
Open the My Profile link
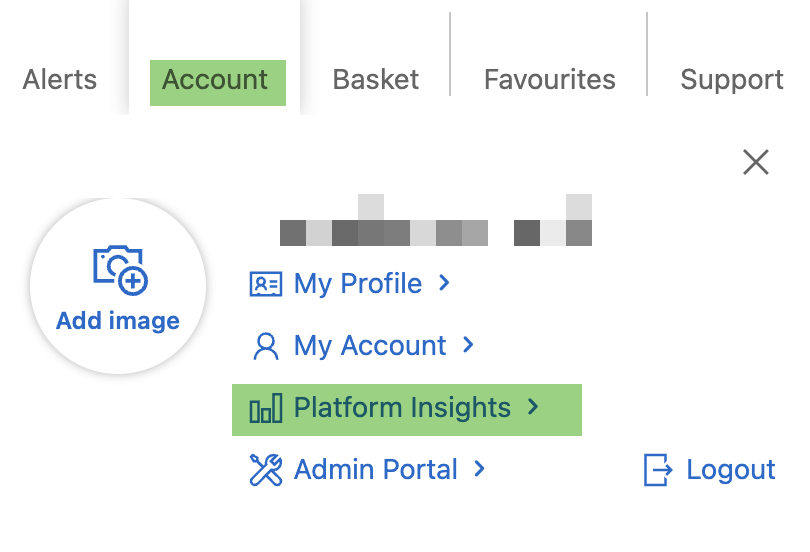358,284
